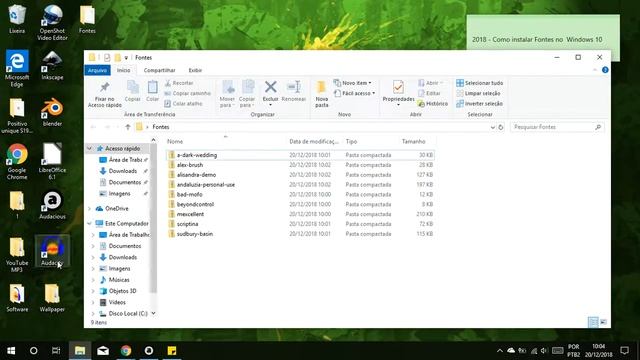Open Mover para dropdown
The height and width of the screenshot is (360, 640).
pos(227,94)
